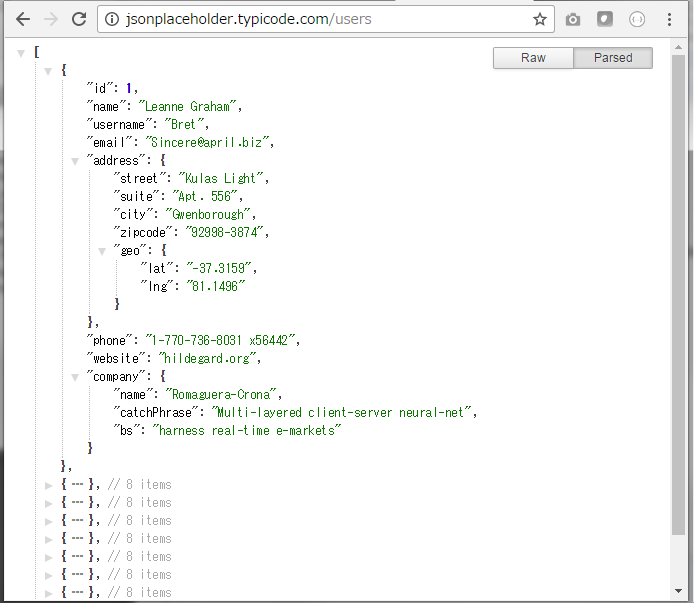The height and width of the screenshot is (603, 694).
Task: Collapse the "company" object
Action: pos(75,377)
